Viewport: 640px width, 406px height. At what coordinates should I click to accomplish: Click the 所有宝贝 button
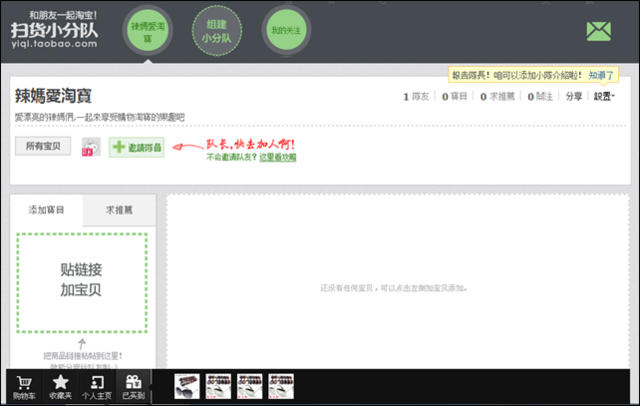pos(43,146)
